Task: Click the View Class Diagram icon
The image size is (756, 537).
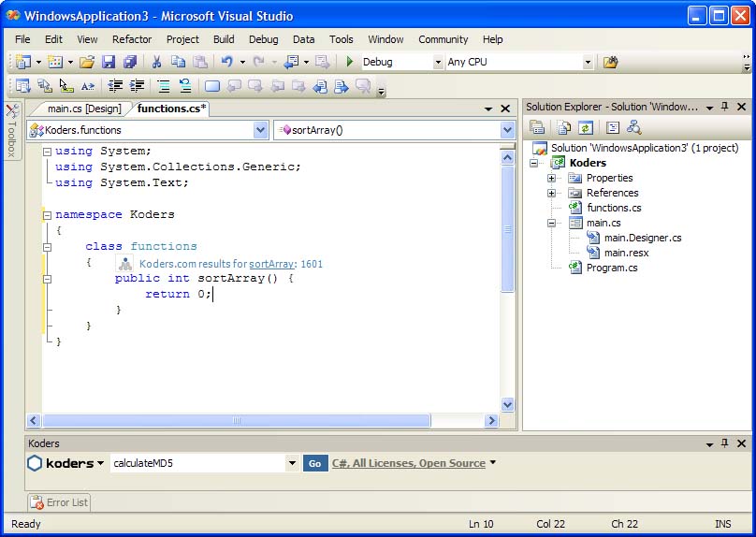Action: (x=634, y=128)
